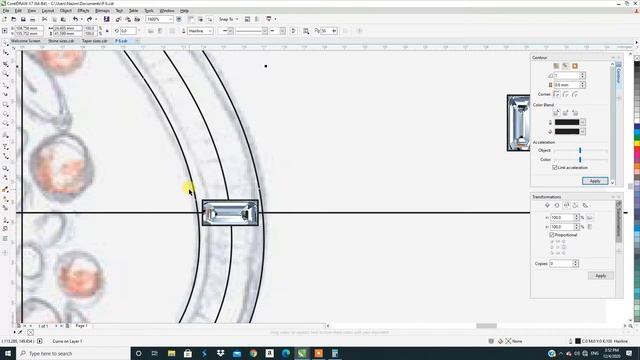Open Position tab in Transformations docker
Image resolution: width=640 pixels, height=360 pixels.
(x=547, y=205)
